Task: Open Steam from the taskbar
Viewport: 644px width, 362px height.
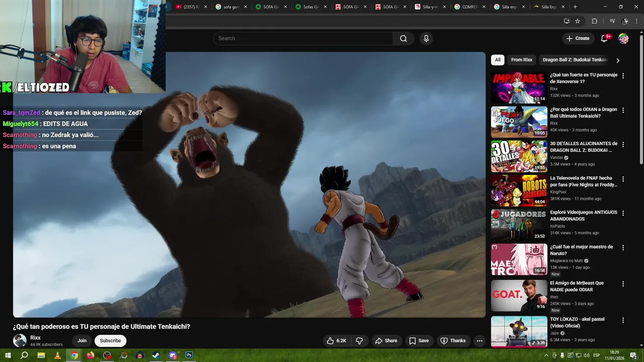Action: [x=156, y=355]
